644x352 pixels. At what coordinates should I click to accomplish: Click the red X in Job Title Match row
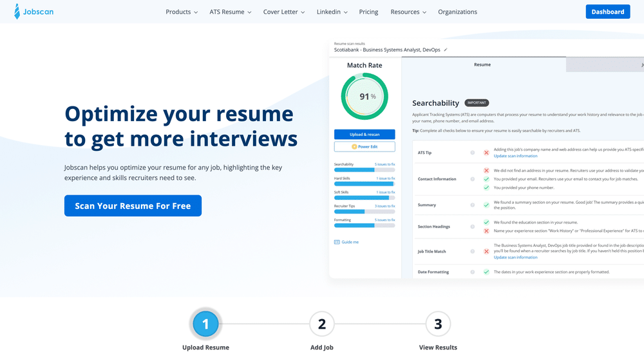486,251
